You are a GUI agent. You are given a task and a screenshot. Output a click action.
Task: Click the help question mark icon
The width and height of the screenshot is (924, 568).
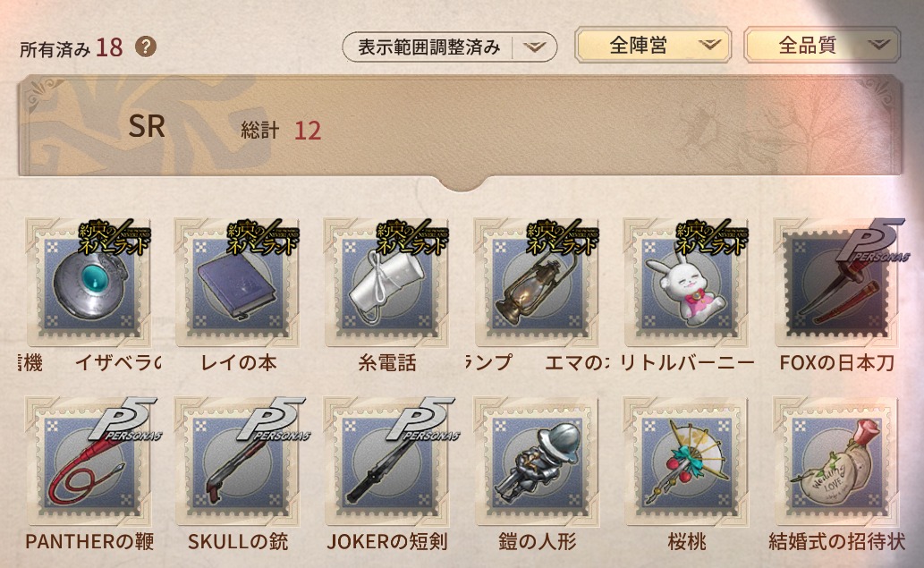146,47
